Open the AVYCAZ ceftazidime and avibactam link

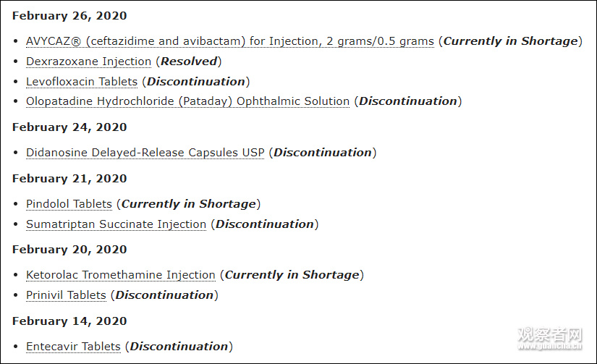tap(230, 41)
